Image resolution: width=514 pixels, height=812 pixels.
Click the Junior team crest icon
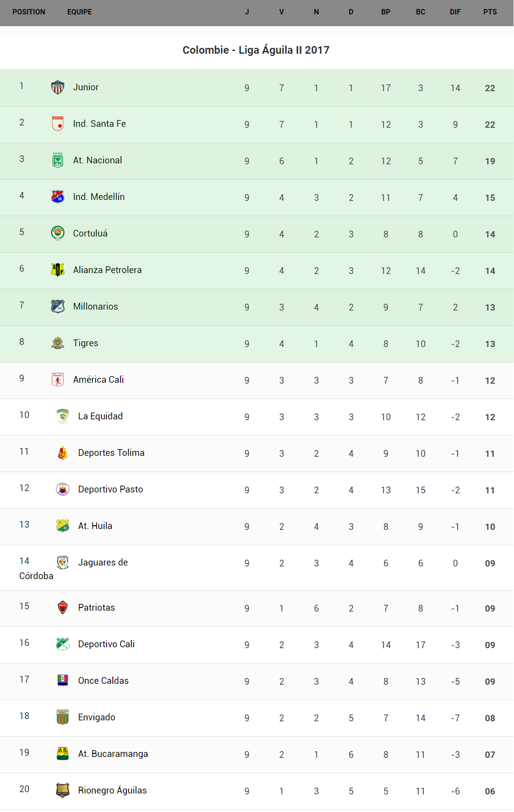(58, 87)
